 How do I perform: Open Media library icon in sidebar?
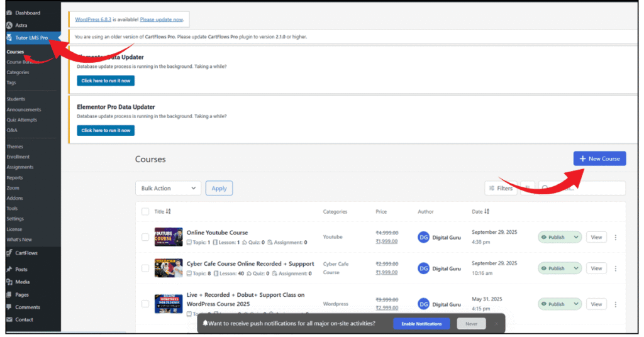pyautogui.click(x=9, y=282)
